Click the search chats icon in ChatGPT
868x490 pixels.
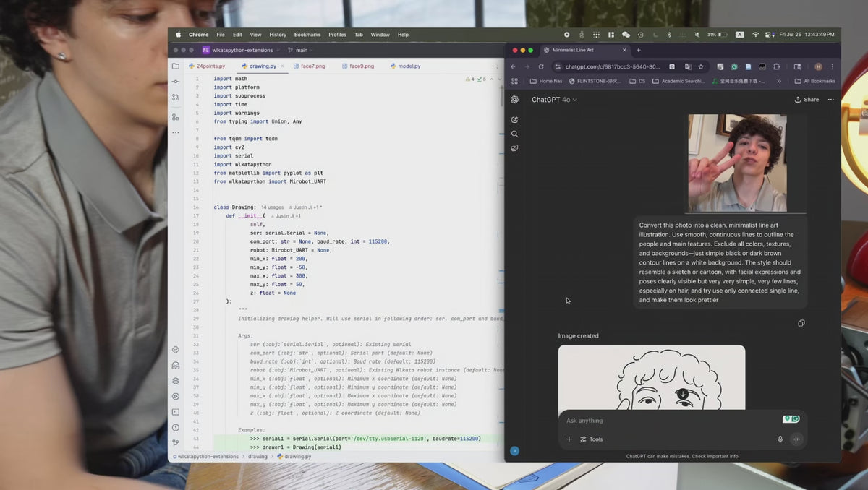tap(514, 134)
